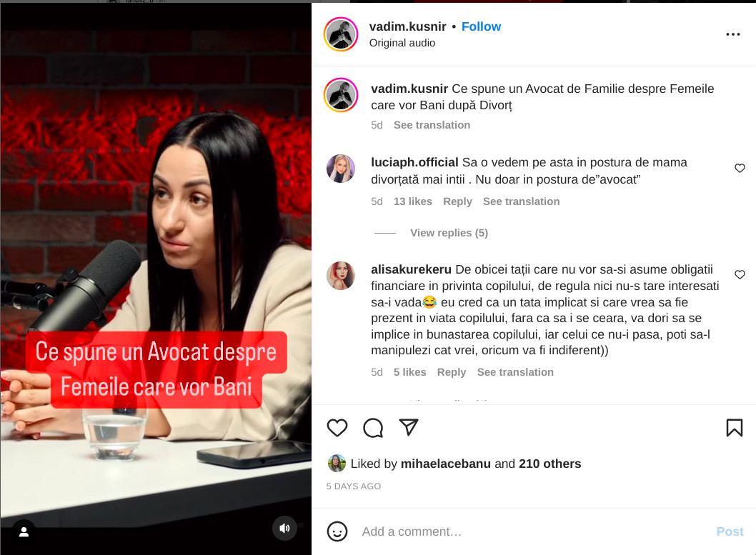
Task: Like alisakurekeru's comment
Action: 740,274
